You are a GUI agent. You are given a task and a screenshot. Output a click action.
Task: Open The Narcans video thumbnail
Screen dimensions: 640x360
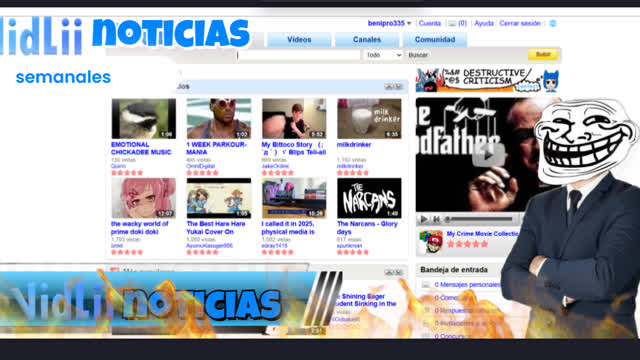point(369,198)
